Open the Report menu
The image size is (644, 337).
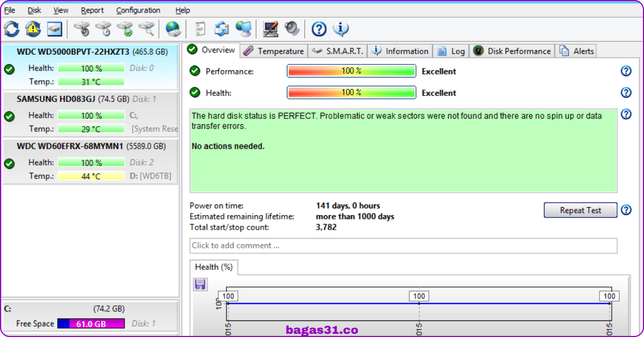pyautogui.click(x=92, y=10)
